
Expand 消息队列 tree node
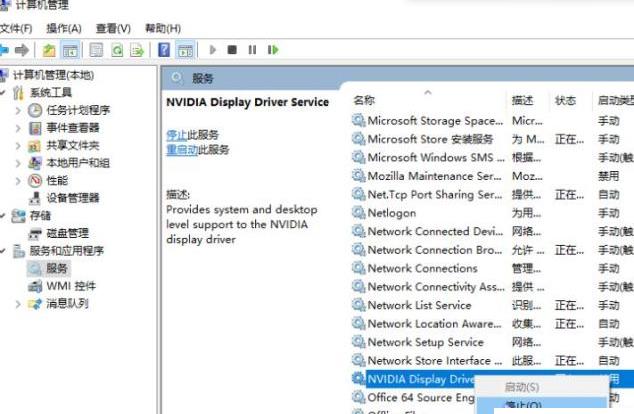click(x=18, y=304)
